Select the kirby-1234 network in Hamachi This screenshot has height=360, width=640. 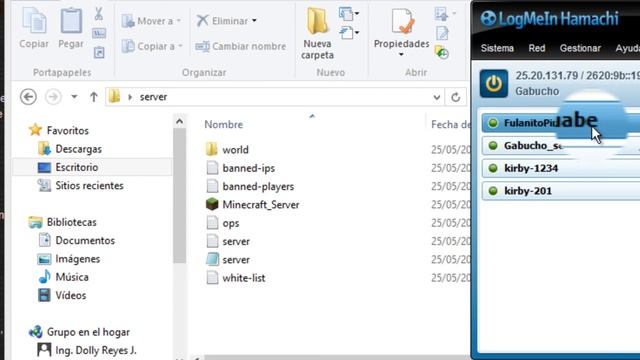pos(561,168)
